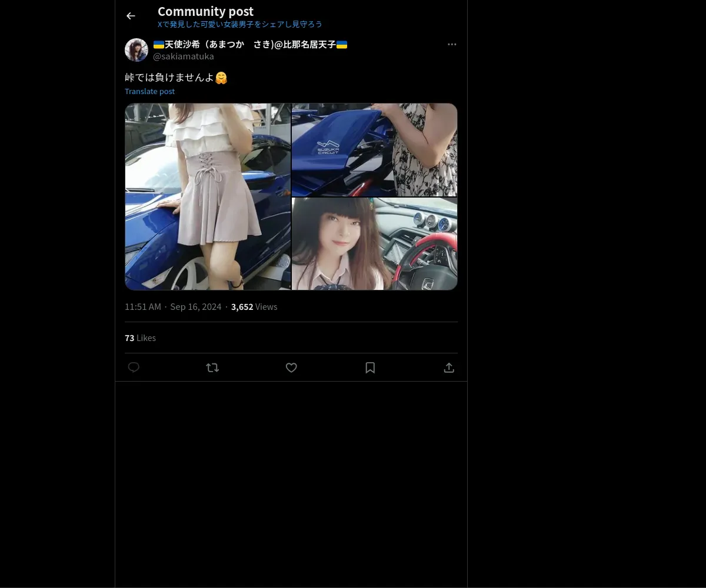Viewport: 706px width, 588px height.
Task: Open the Suzuka Circuit spoiler photo
Action: [375, 149]
